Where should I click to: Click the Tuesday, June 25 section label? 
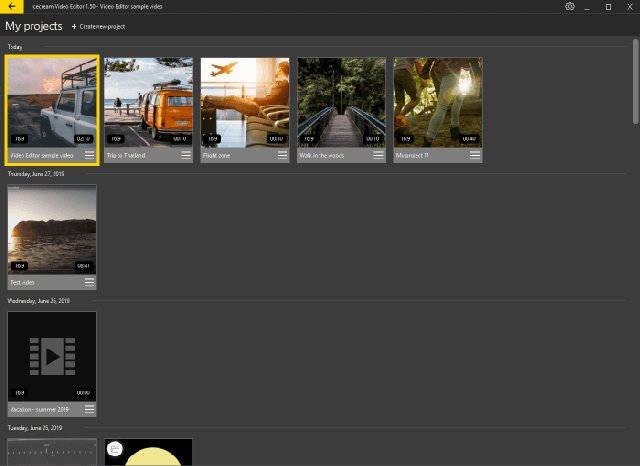tap(35, 428)
